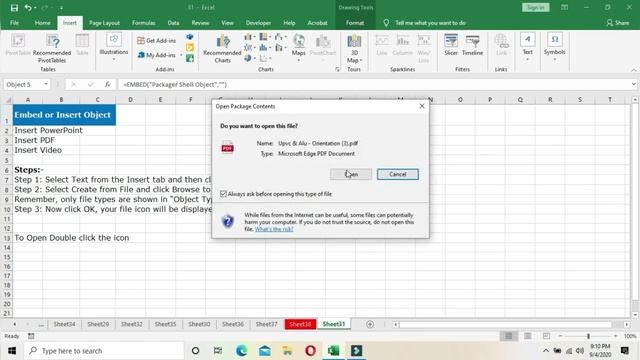Click the Type here to search box

[x=104, y=351]
